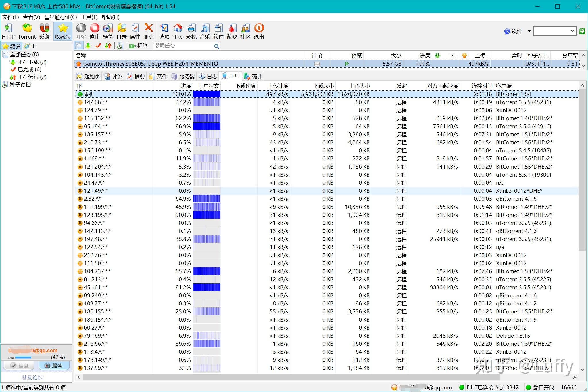The image size is (588, 392).
Task: Delete the task with 删除
Action: tap(149, 31)
